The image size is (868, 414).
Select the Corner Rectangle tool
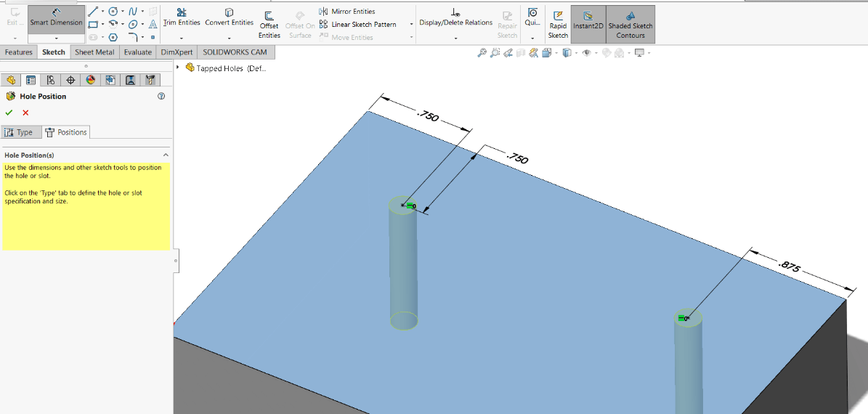94,25
